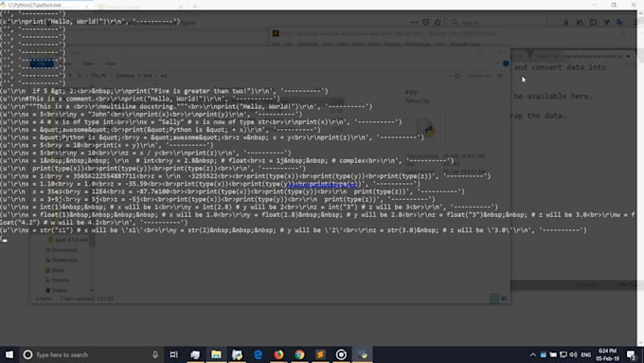Minimize the python.exe console window
This screenshot has width=644, height=363.
595,5
